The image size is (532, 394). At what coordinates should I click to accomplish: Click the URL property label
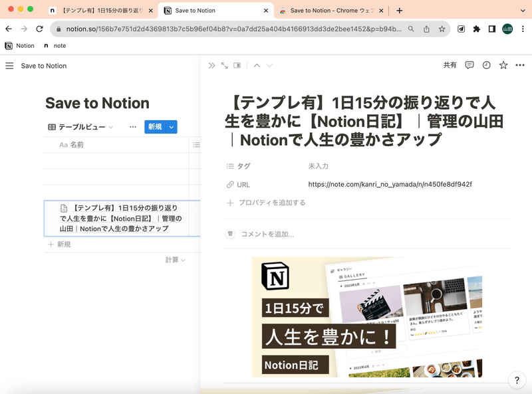point(238,185)
